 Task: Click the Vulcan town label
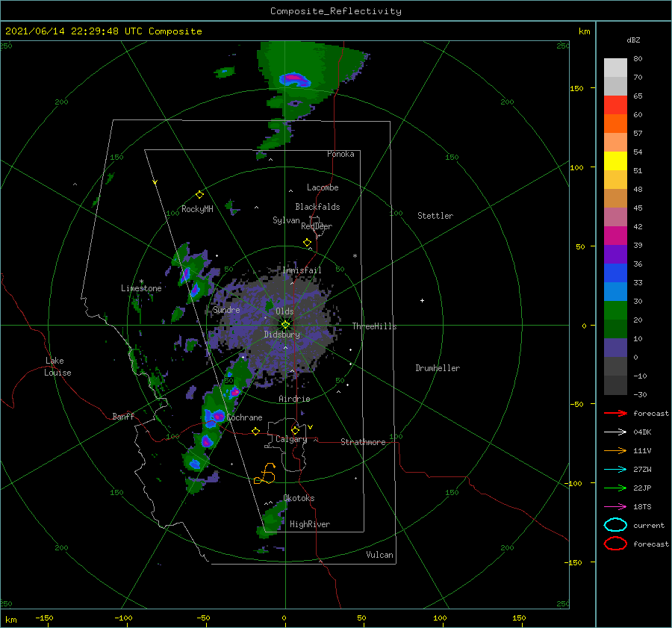click(379, 555)
